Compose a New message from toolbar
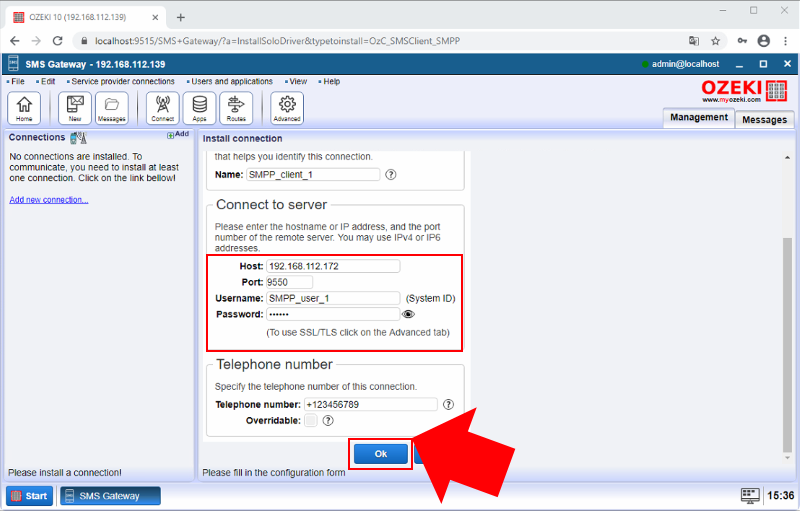The height and width of the screenshot is (511, 800). click(x=75, y=108)
